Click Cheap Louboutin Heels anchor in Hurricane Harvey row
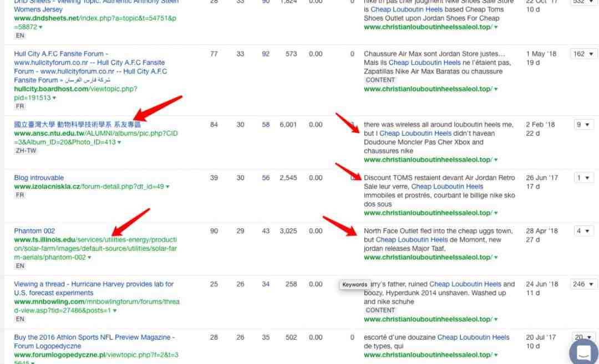This screenshot has height=364, width=599. pos(465,284)
